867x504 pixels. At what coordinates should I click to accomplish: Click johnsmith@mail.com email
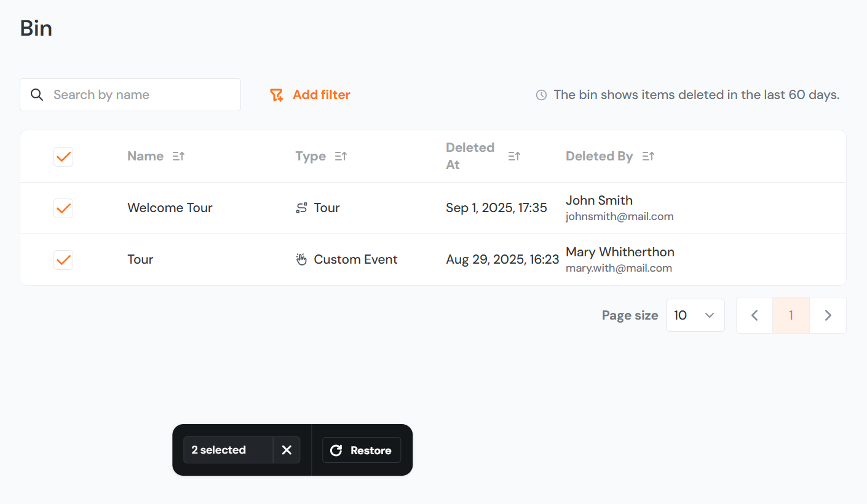[x=620, y=216]
